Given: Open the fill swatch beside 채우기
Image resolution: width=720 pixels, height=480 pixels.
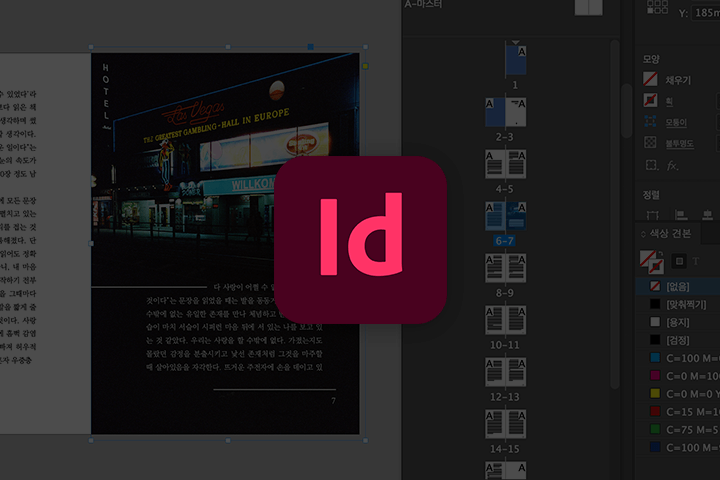Looking at the screenshot, I should [650, 79].
